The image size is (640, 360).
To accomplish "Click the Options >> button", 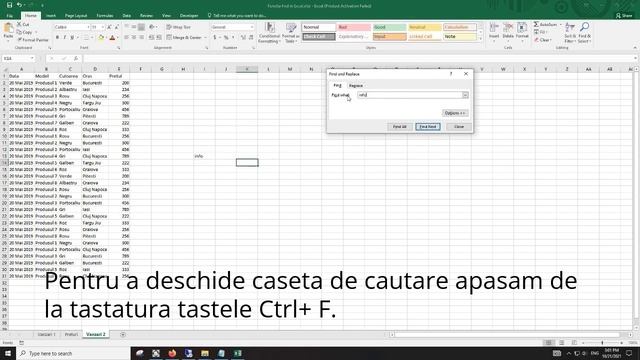I will [455, 113].
